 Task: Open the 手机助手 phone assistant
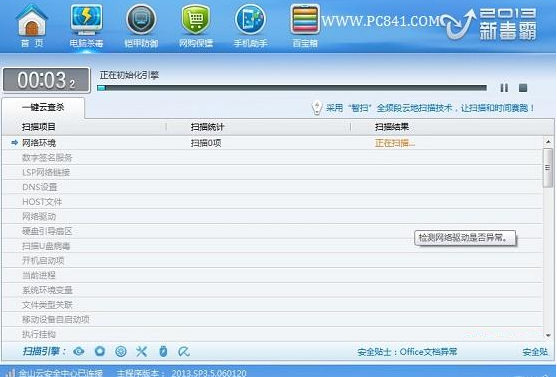[x=250, y=26]
